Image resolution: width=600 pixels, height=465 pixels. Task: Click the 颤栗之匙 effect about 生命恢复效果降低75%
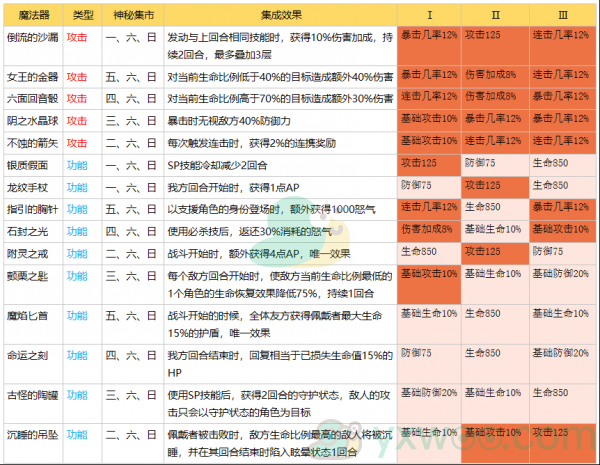point(280,284)
